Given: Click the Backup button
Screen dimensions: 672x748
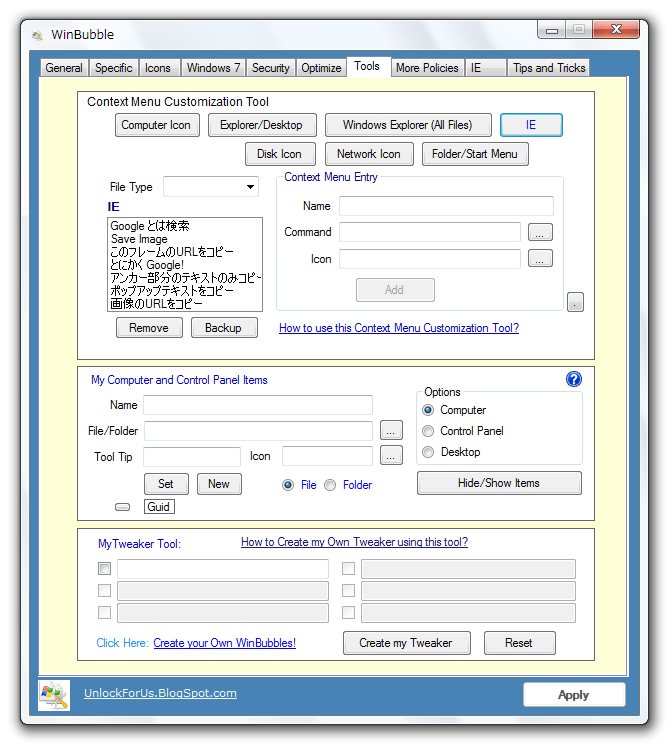Looking at the screenshot, I should pos(224,328).
